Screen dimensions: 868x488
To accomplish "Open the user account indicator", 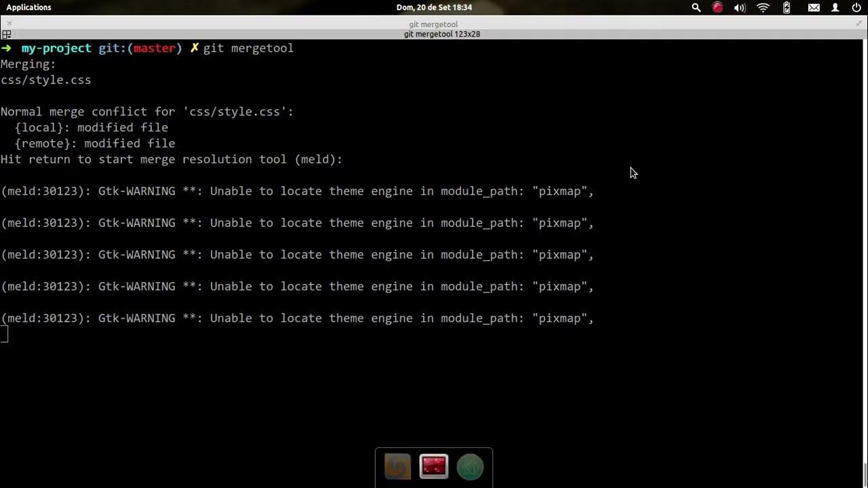I will coord(835,7).
